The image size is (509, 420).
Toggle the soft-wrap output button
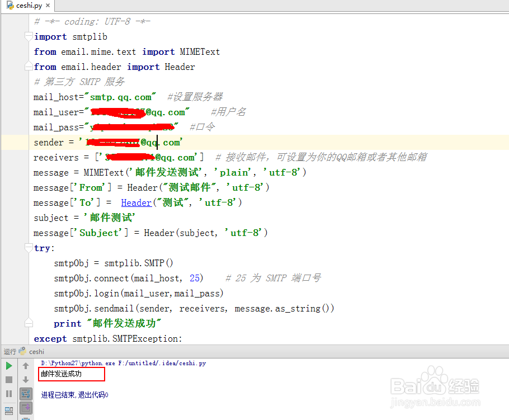(26, 393)
